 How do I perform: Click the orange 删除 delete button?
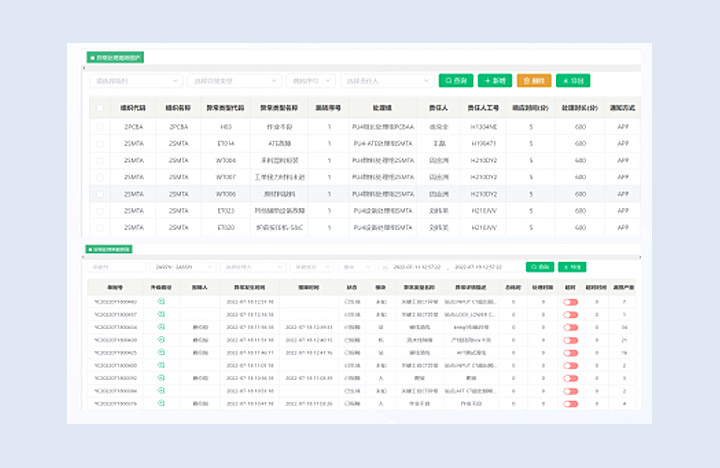[534, 80]
